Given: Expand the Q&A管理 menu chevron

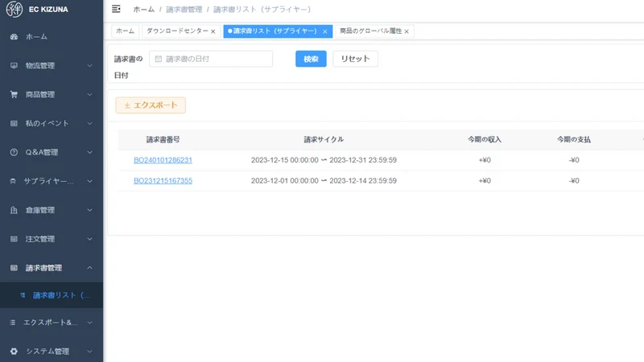Looking at the screenshot, I should coord(89,152).
